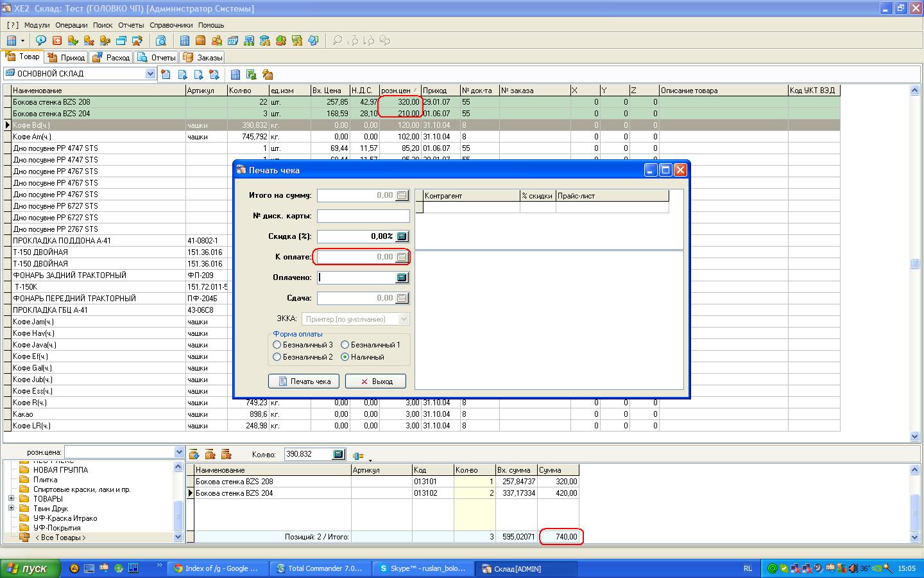The image size is (924, 578).
Task: Open calculator beside Скидка (%) field
Action: (x=402, y=236)
